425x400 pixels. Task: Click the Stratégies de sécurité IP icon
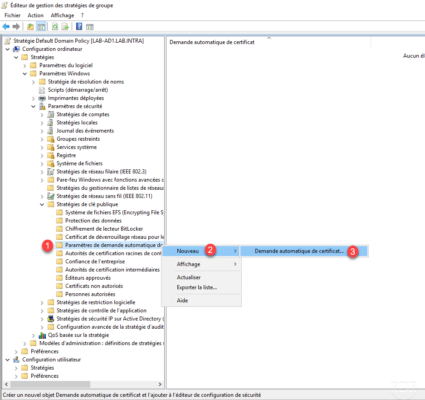point(51,319)
